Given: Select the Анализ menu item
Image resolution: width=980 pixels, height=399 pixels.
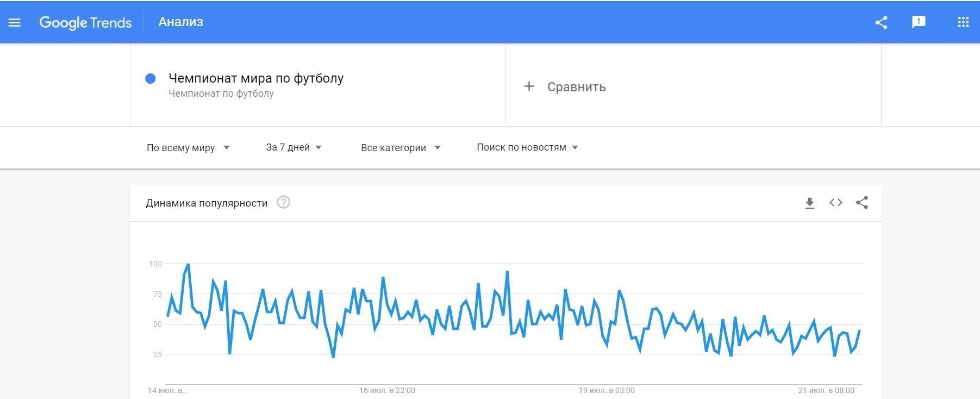Looking at the screenshot, I should coord(180,22).
